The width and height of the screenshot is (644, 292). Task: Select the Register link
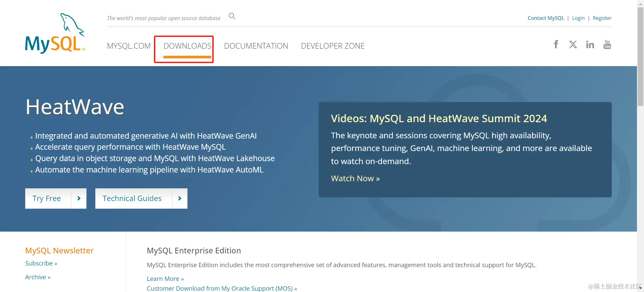point(602,18)
